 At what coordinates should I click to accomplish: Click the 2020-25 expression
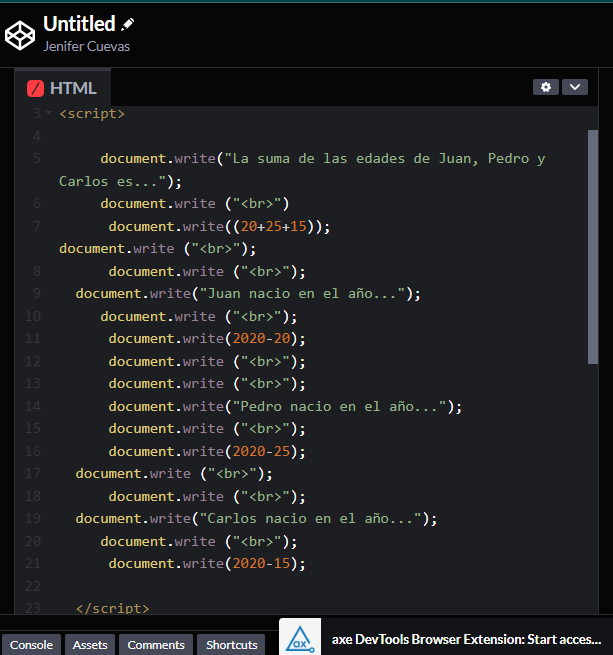click(x=261, y=451)
